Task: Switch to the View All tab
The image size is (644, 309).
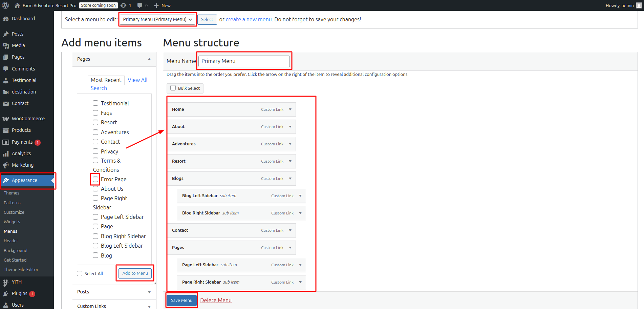Action: pyautogui.click(x=137, y=80)
